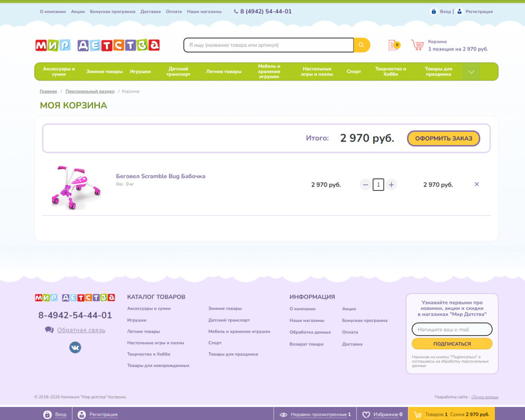This screenshot has width=525, height=420.
Task: Click the user icon in bottom bar
Action: (81, 414)
